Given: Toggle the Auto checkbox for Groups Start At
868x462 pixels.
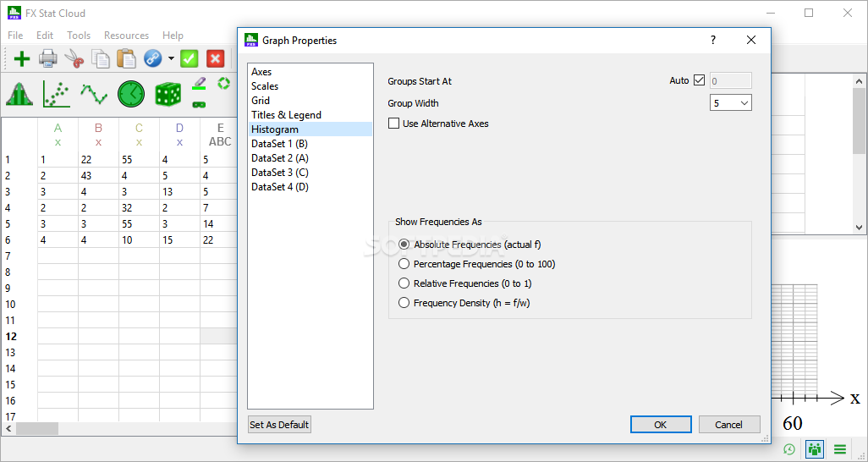Looking at the screenshot, I should [x=699, y=80].
